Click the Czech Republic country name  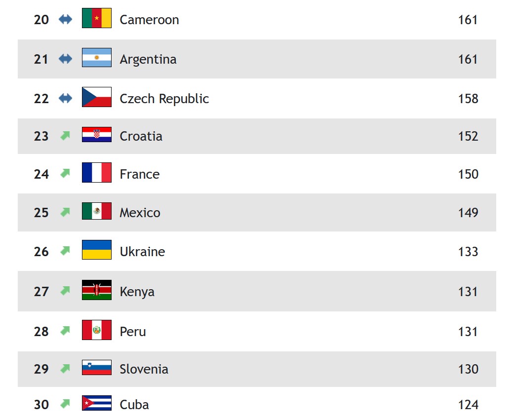coord(164,99)
